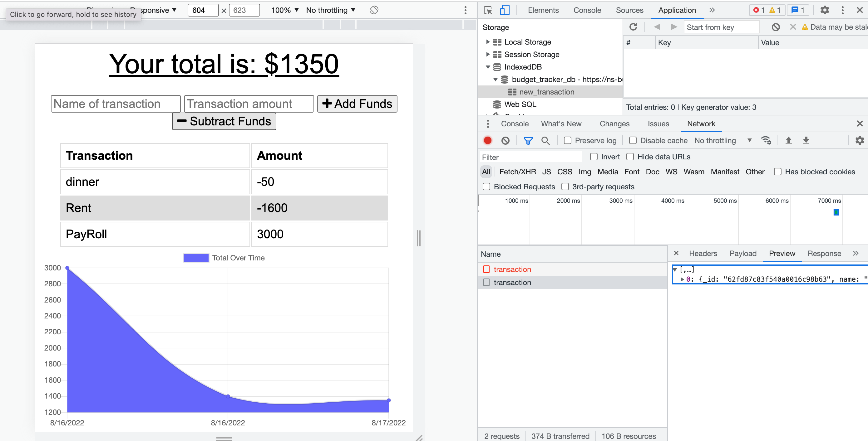
Task: Switch to the Elements tab
Action: (543, 10)
